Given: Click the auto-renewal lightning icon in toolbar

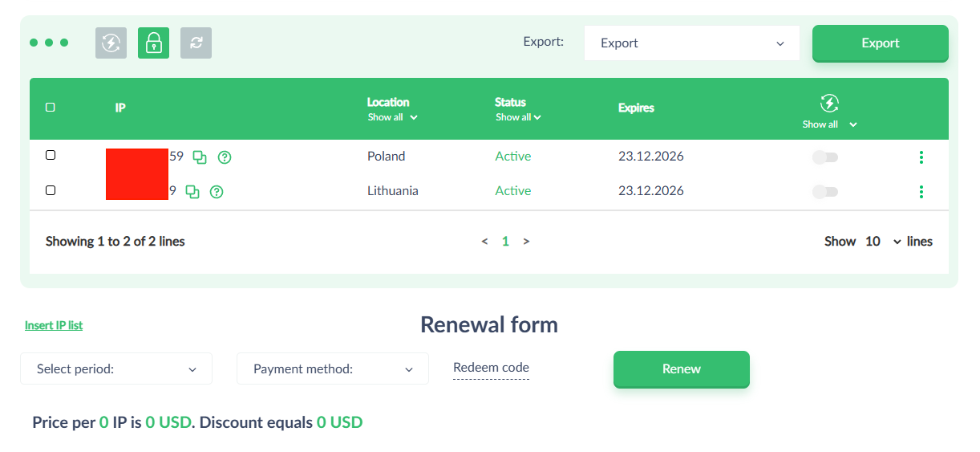Looking at the screenshot, I should coord(111,43).
